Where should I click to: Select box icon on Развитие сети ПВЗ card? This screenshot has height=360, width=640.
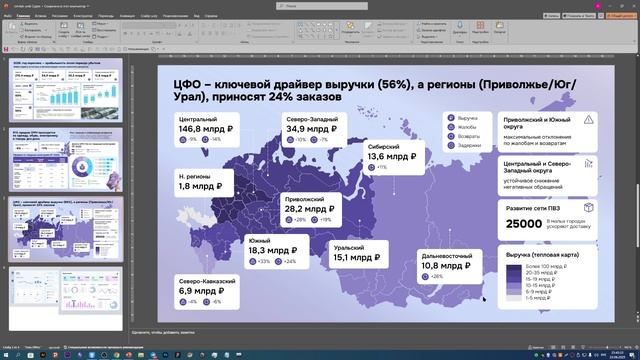(x=588, y=207)
